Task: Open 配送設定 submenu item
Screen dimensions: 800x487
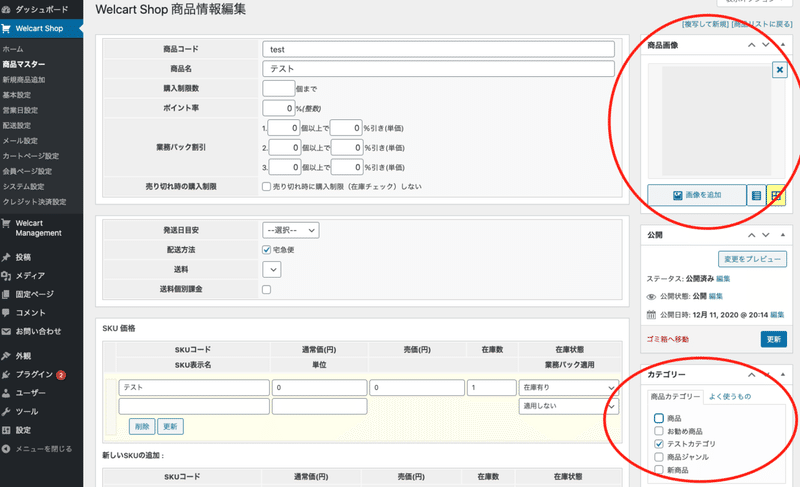Action: [x=17, y=125]
